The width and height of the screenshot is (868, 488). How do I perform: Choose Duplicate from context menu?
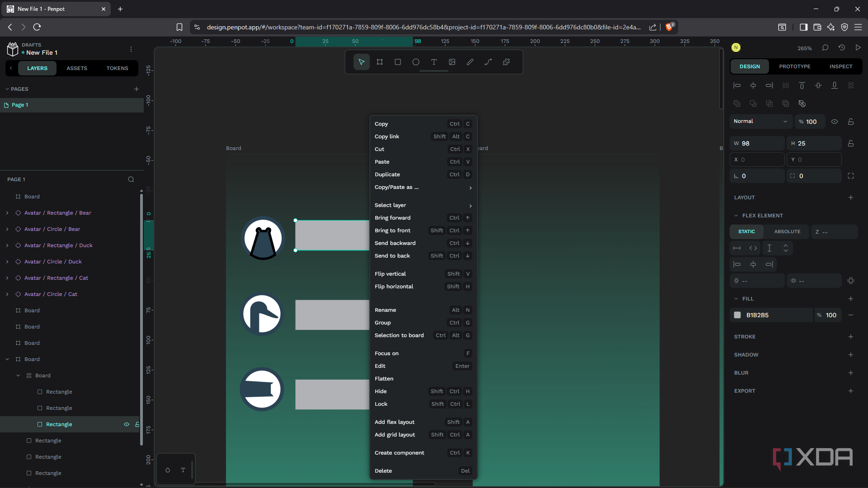tap(423, 174)
